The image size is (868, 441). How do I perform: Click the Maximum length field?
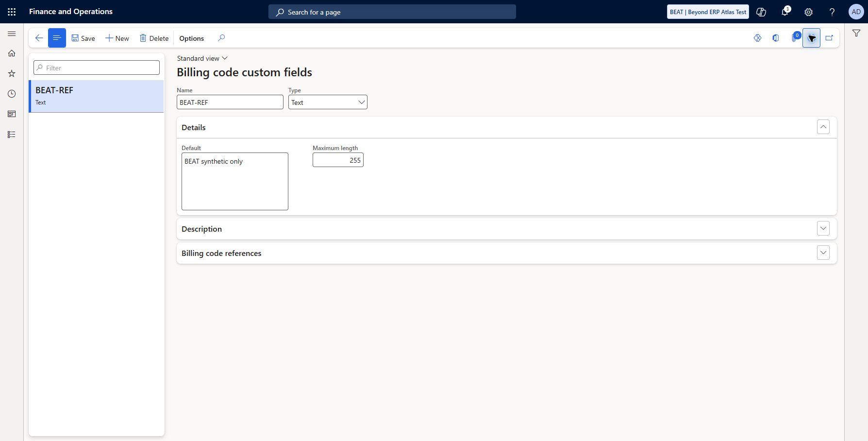click(338, 160)
